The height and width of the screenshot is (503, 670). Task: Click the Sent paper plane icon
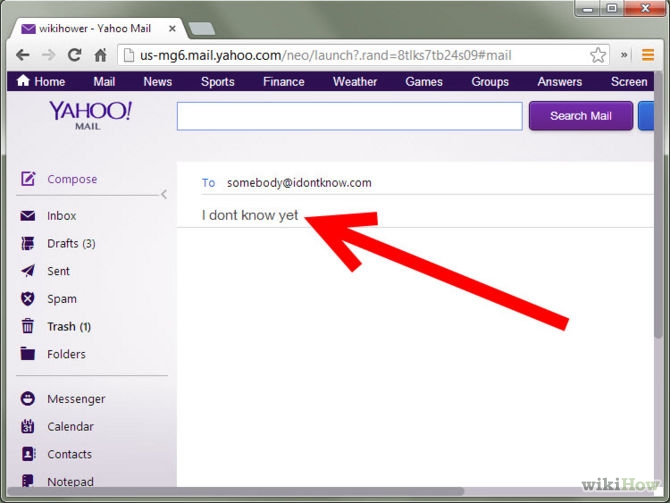[x=28, y=271]
